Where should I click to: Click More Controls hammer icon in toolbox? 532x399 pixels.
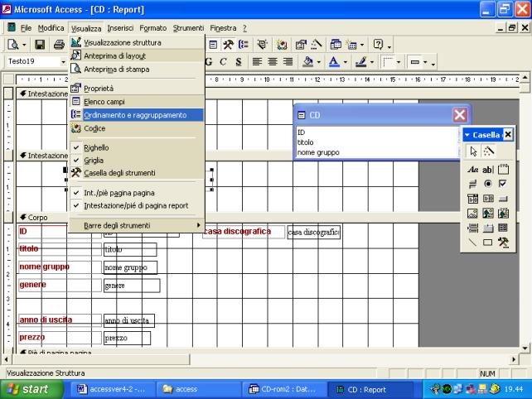pos(503,242)
